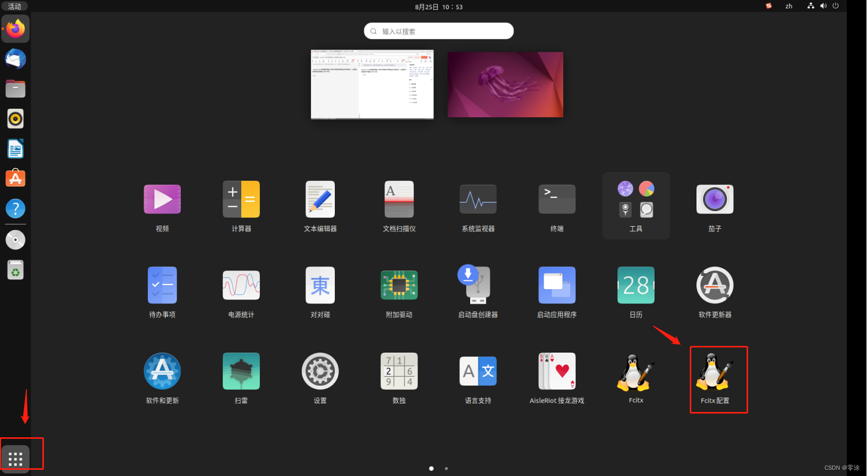The width and height of the screenshot is (868, 476).
Task: Open the zh input source menu
Action: point(789,6)
